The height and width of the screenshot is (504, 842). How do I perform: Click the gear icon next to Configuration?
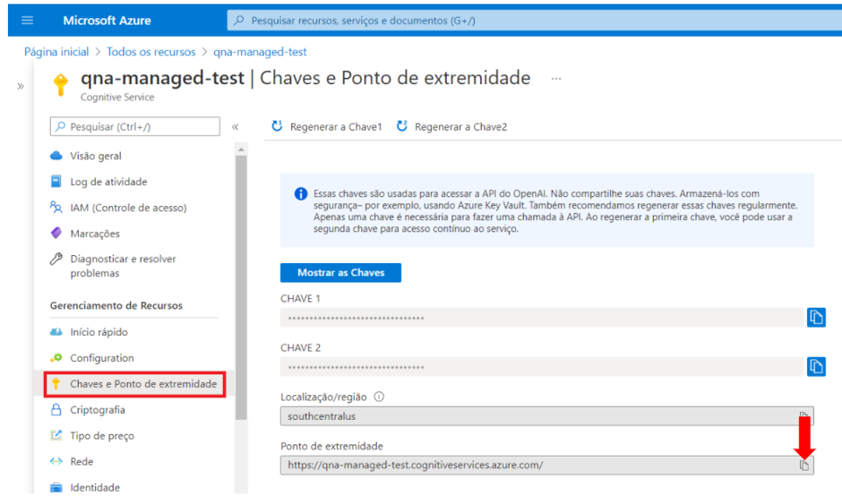[x=56, y=357]
